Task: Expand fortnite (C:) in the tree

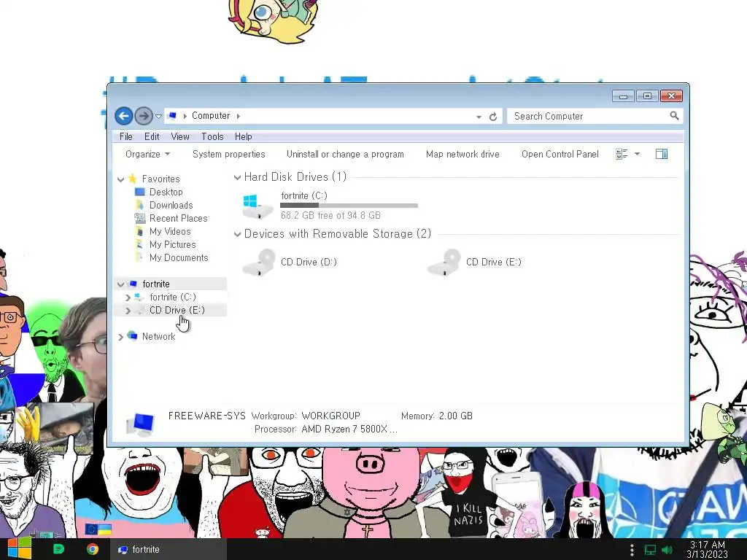Action: (x=128, y=297)
